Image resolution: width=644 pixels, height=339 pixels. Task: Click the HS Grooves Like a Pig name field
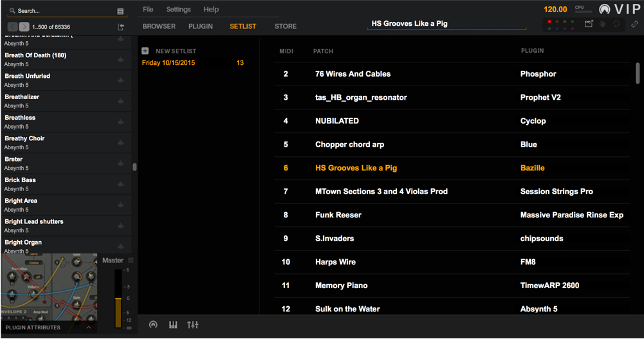tap(446, 24)
